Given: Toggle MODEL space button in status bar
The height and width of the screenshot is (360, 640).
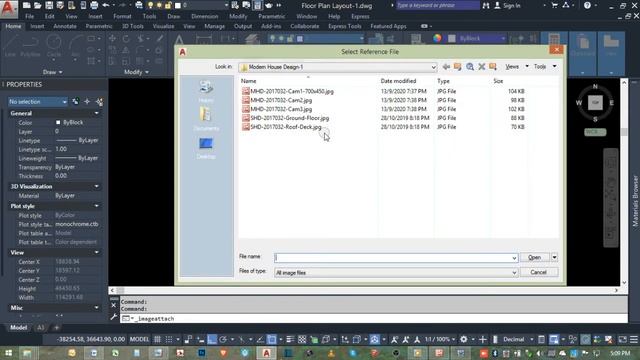Looking at the screenshot, I should 139,339.
